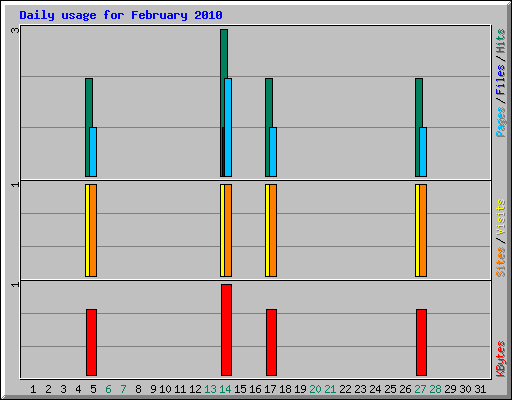Click the cyan Pages bar for day 14

tap(228, 127)
